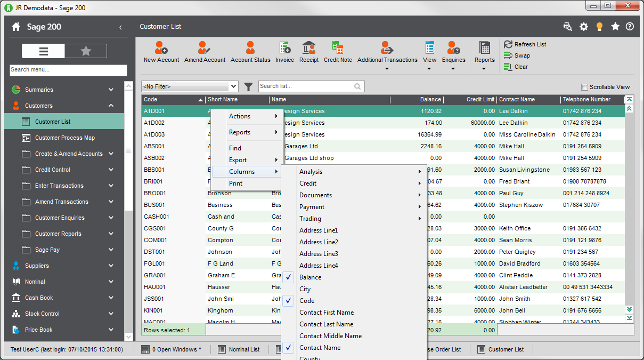644x360 pixels.
Task: Click the Swap action
Action: (517, 55)
